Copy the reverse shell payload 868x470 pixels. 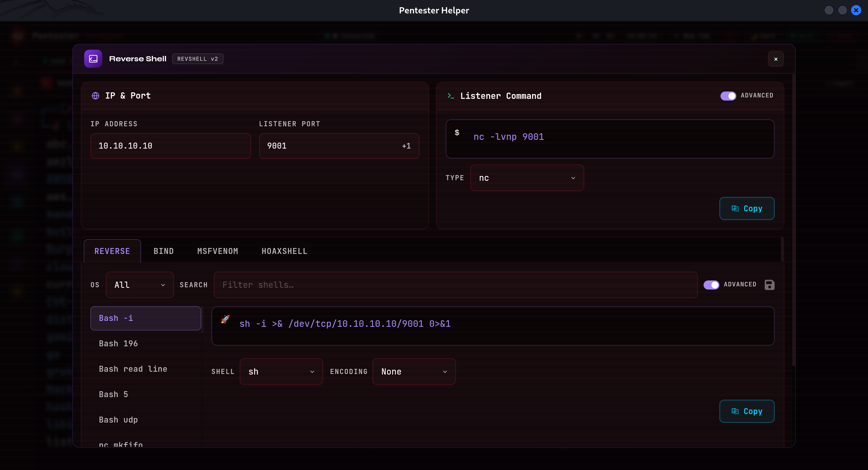tap(747, 411)
